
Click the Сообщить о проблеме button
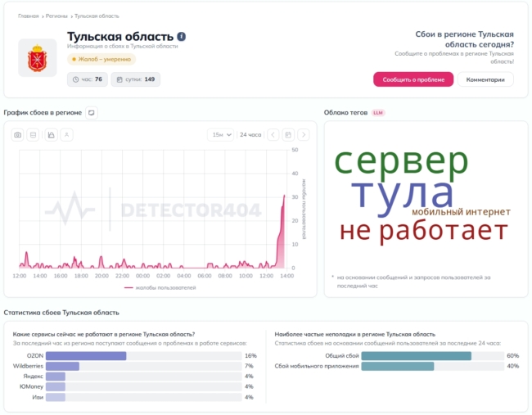point(413,79)
